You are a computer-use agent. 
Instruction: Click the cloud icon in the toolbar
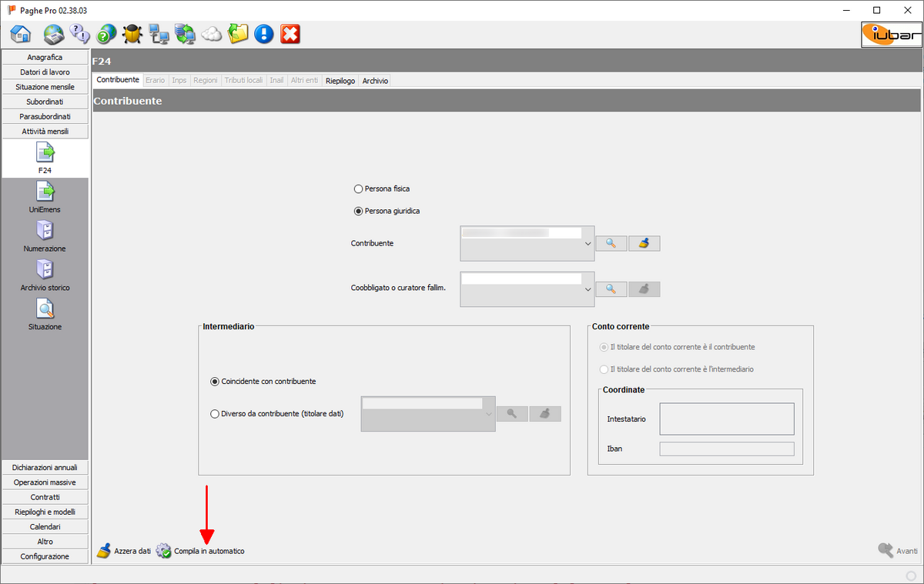[210, 34]
